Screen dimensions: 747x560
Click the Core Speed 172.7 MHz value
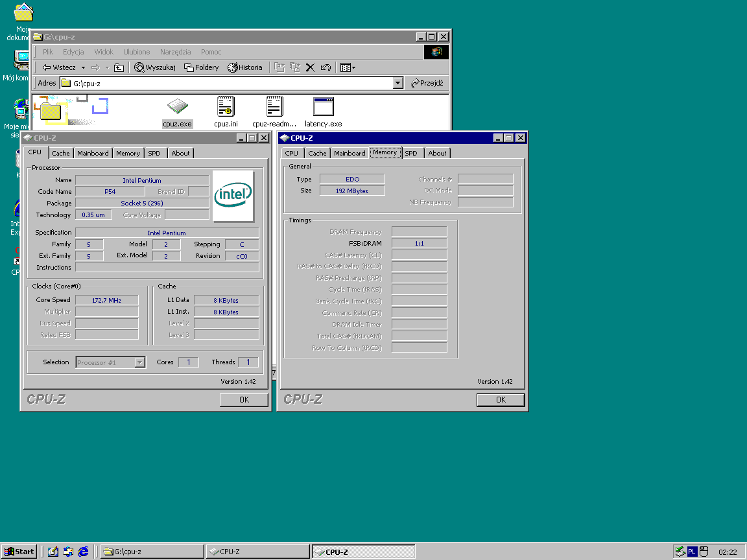pyautogui.click(x=107, y=301)
